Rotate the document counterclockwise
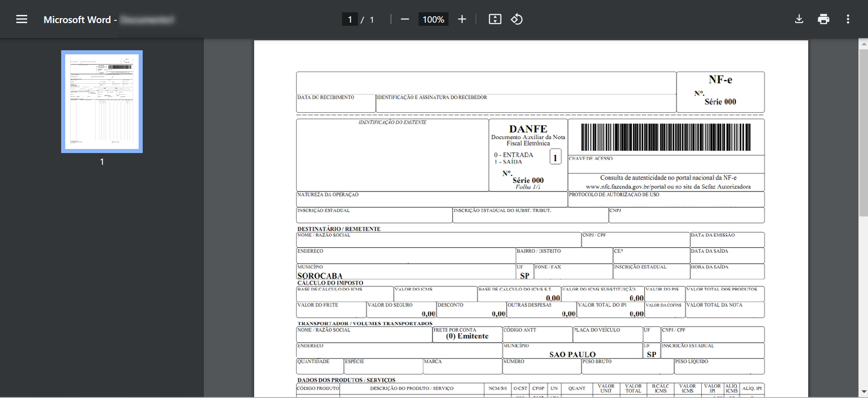 (x=517, y=19)
